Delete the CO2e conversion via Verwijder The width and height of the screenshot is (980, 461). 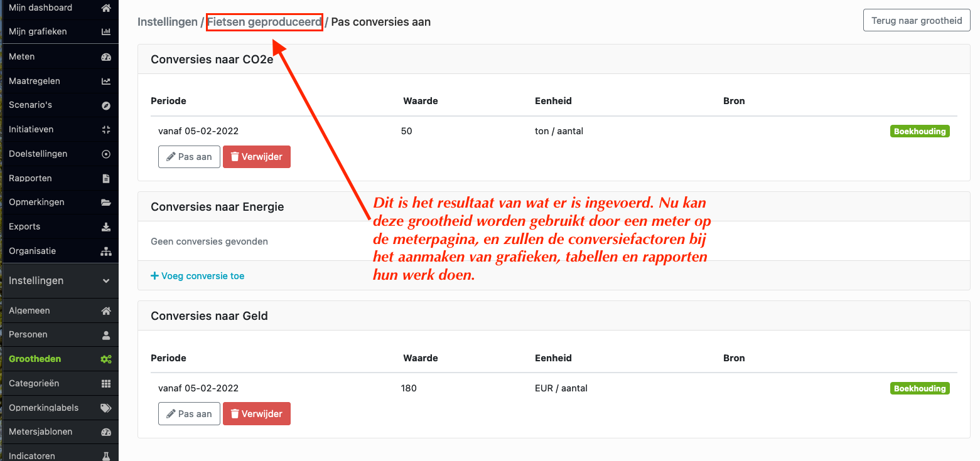pyautogui.click(x=257, y=157)
